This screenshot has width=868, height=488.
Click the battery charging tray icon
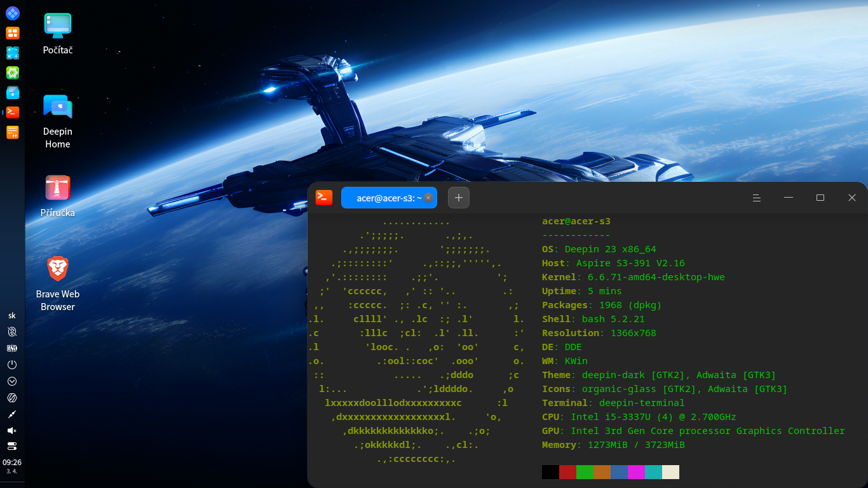coord(12,348)
